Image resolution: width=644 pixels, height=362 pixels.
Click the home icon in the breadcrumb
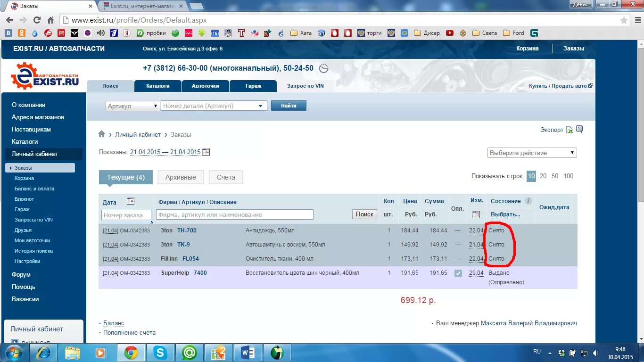pos(101,134)
